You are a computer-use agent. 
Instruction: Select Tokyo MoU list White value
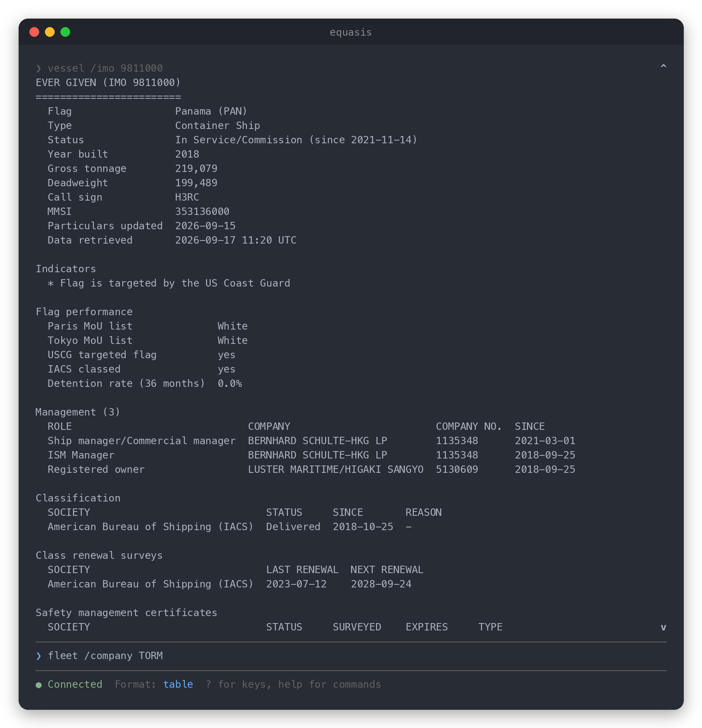pos(232,340)
